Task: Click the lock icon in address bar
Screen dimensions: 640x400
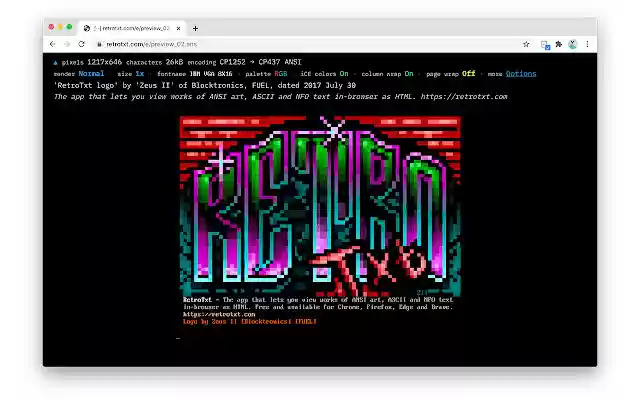Action: pos(99,44)
